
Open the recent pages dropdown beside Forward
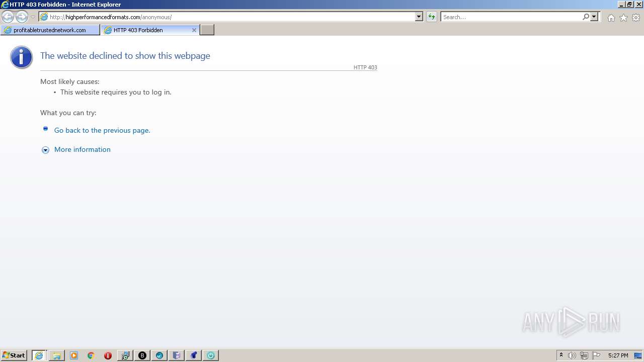[x=33, y=17]
